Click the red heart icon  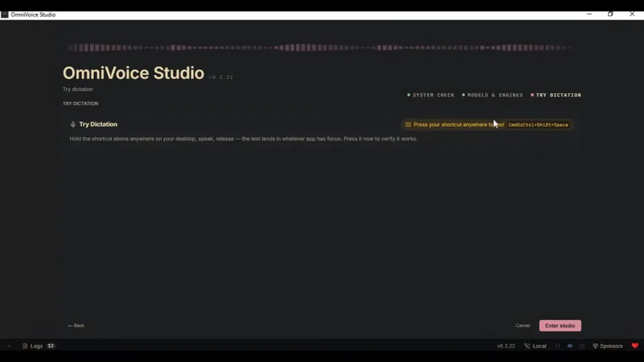pyautogui.click(x=635, y=346)
